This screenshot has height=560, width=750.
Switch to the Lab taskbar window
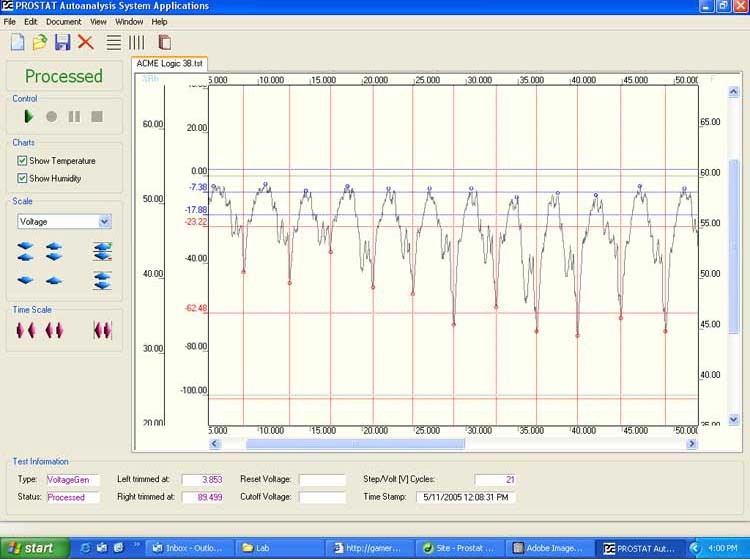280,548
